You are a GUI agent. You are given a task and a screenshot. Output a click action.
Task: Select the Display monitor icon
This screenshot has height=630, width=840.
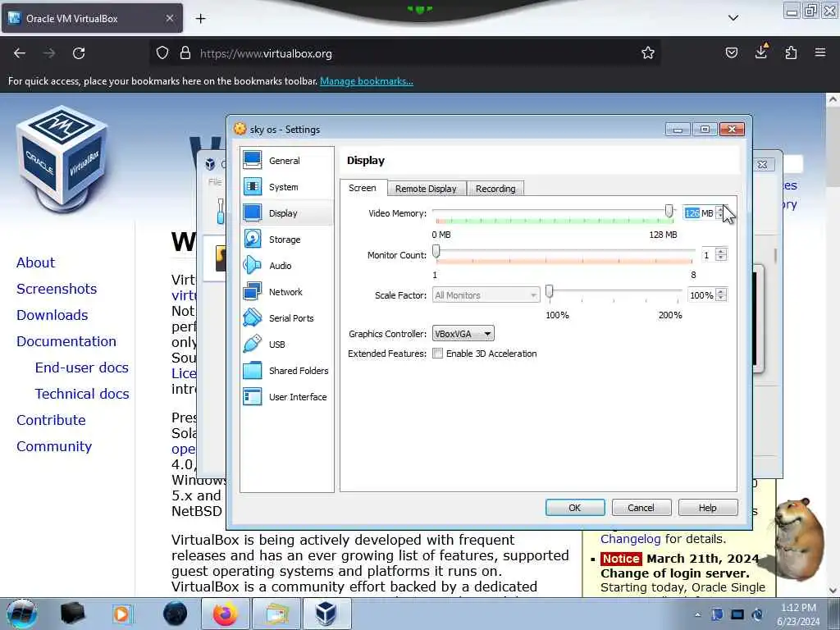253,212
